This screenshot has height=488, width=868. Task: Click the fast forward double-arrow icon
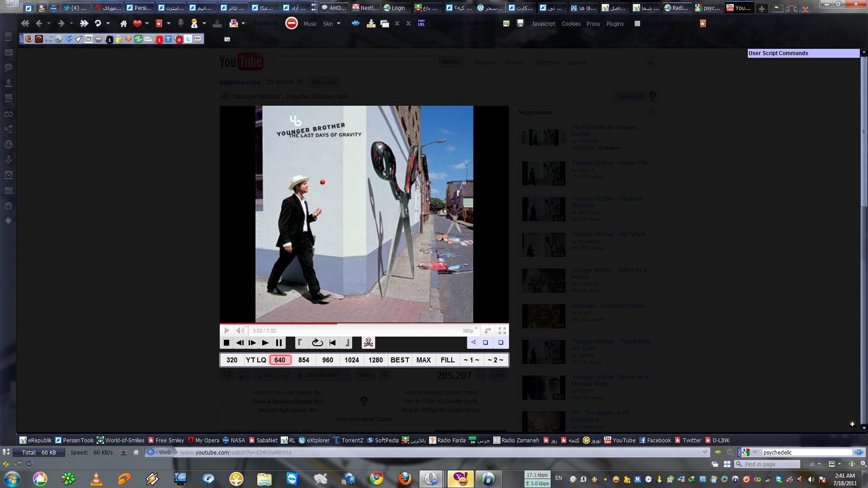point(84,23)
